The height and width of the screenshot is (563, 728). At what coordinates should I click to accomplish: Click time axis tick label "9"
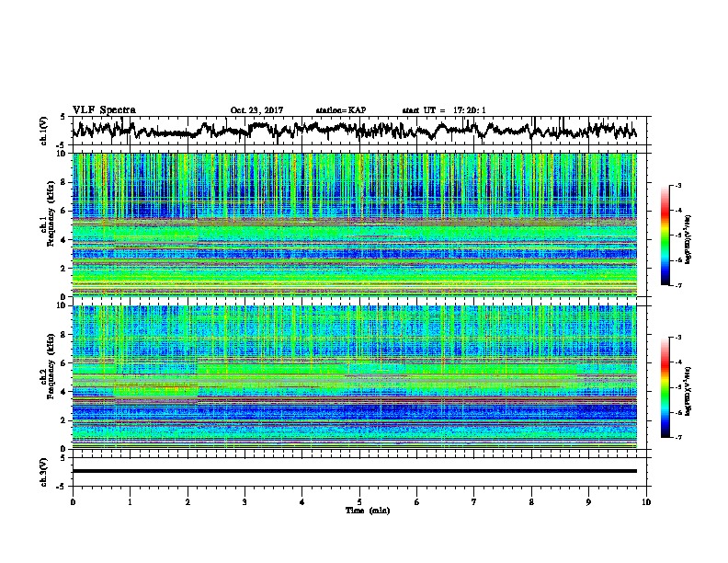point(588,502)
